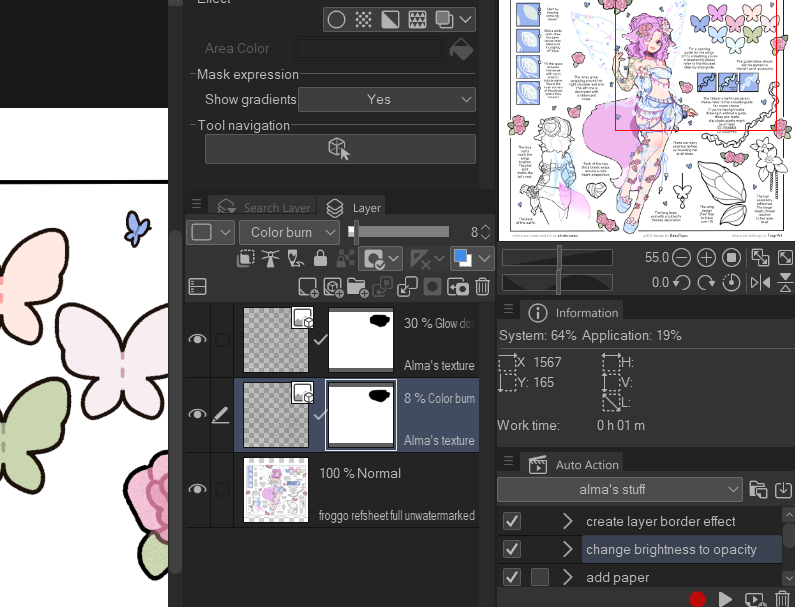Switch to the Search Layer tab

pyautogui.click(x=263, y=207)
